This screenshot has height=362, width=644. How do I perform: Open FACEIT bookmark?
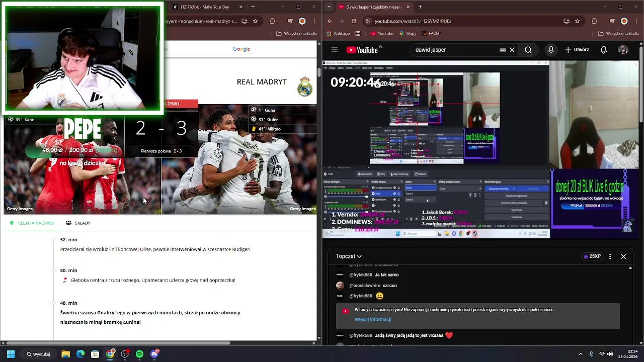431,34
